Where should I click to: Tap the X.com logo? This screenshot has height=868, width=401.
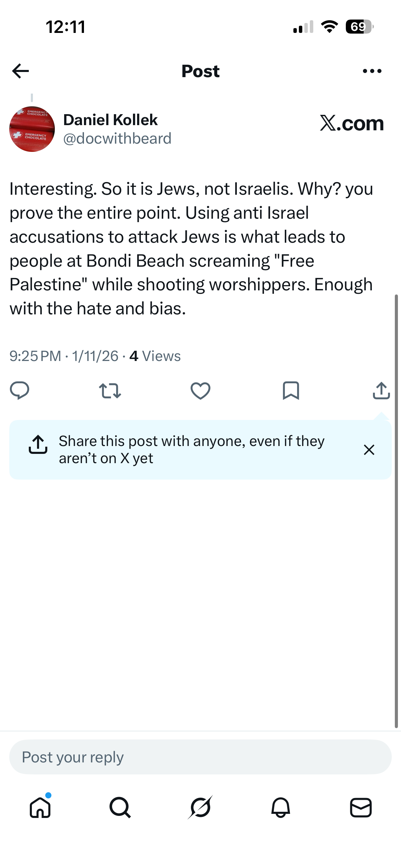pyautogui.click(x=352, y=123)
